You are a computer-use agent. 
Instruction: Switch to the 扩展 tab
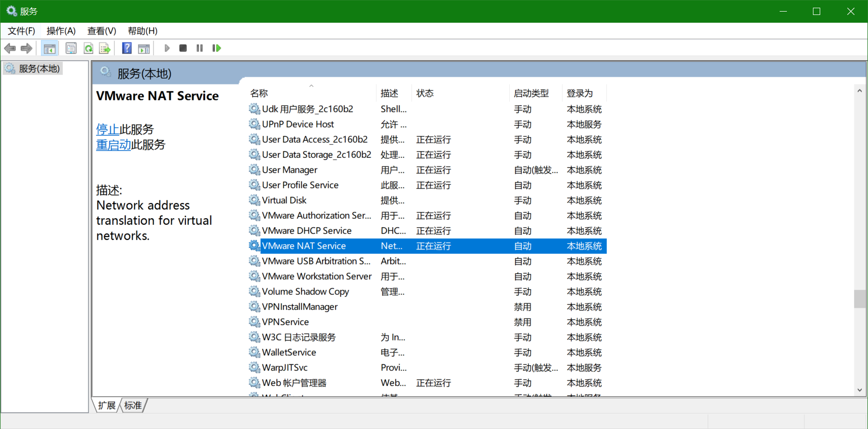tap(107, 405)
